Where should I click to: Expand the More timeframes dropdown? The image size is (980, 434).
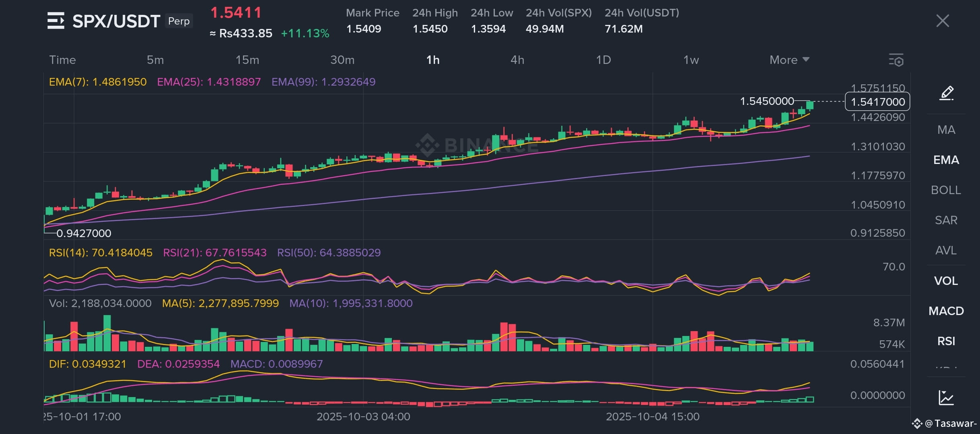(x=789, y=60)
